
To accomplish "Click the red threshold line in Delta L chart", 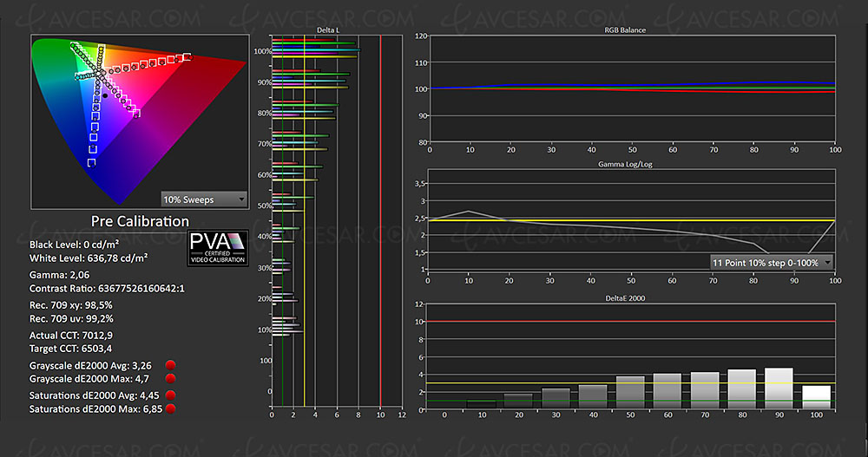I will (x=380, y=217).
